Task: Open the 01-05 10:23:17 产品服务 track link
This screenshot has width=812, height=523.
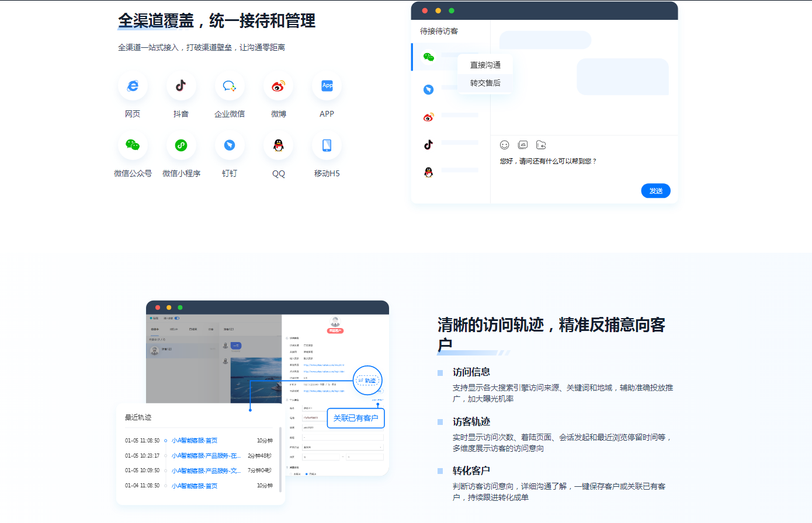Action: [x=206, y=456]
